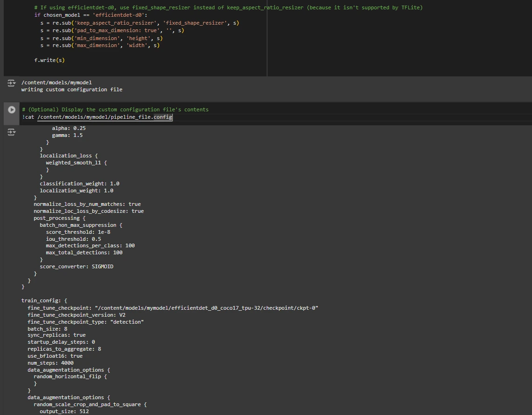Click the 'localization_weight: 1.0' line
This screenshot has height=415, width=532.
76,190
